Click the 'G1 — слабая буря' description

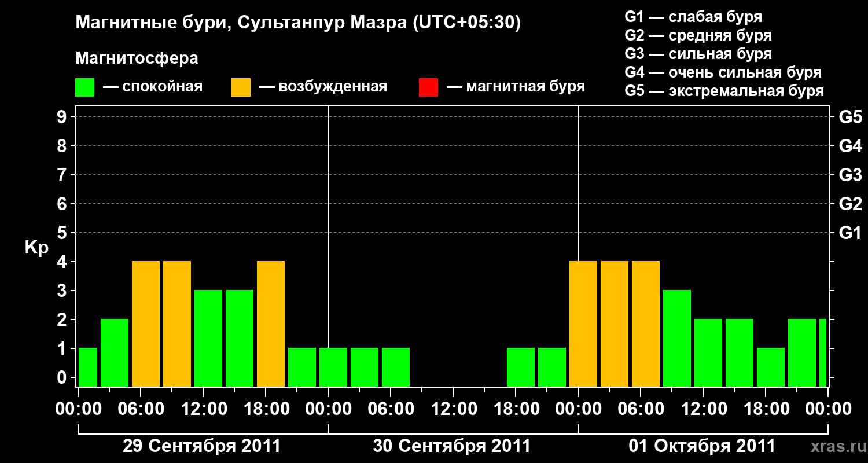pyautogui.click(x=693, y=17)
